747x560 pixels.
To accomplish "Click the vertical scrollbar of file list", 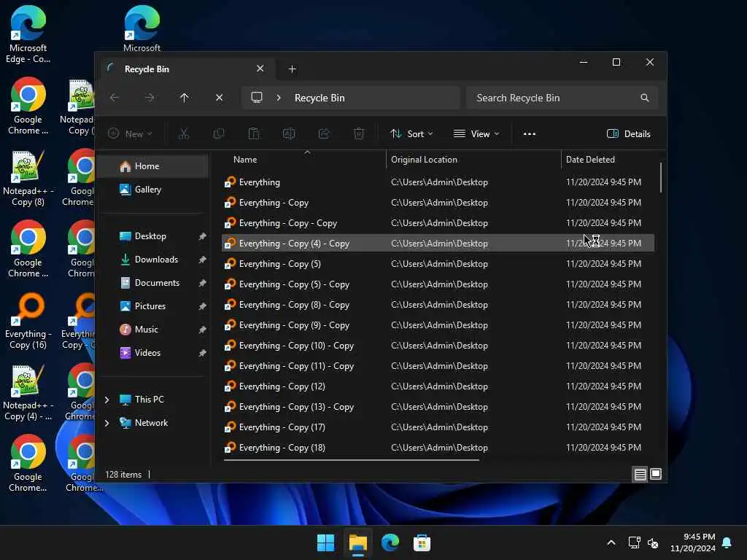I will tap(660, 177).
